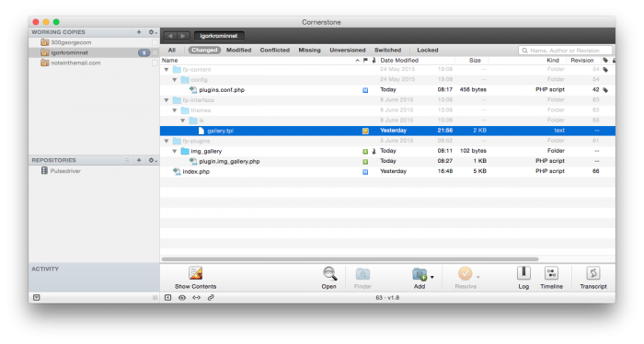Collapse the fp-content folder
The width and height of the screenshot is (644, 344).
[167, 70]
